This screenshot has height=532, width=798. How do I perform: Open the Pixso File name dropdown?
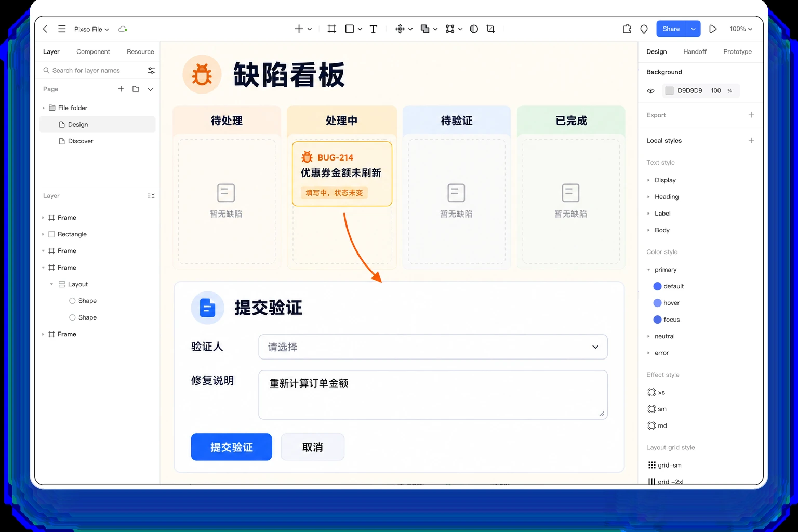coord(91,29)
